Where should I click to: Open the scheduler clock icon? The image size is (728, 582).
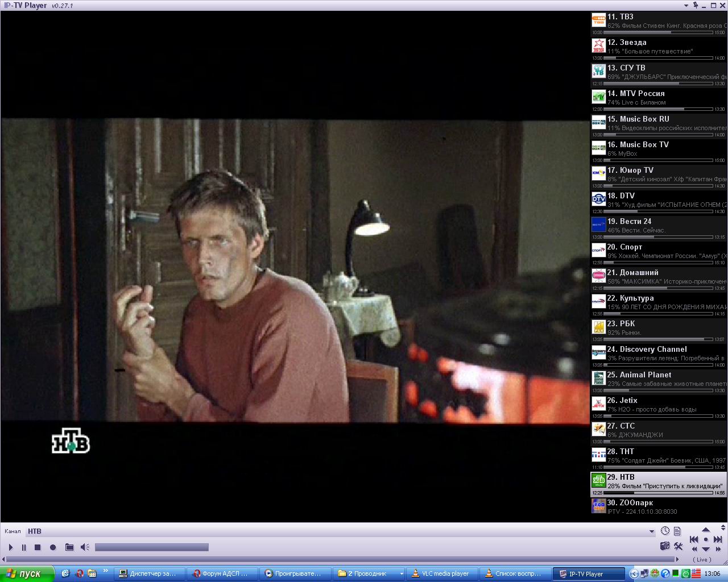(665, 531)
